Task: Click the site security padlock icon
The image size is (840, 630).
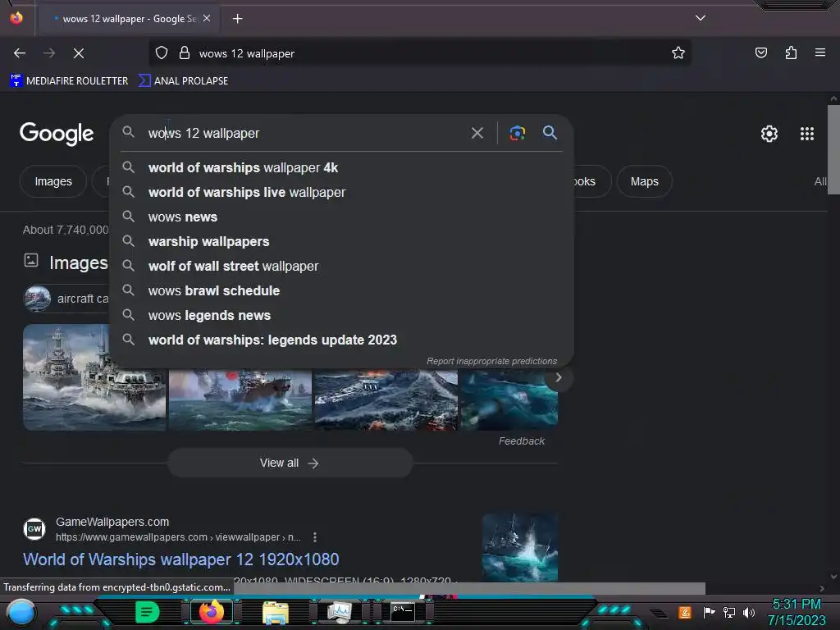Action: click(x=185, y=53)
